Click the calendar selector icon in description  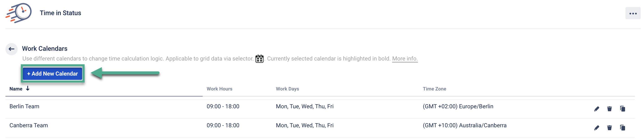259,59
